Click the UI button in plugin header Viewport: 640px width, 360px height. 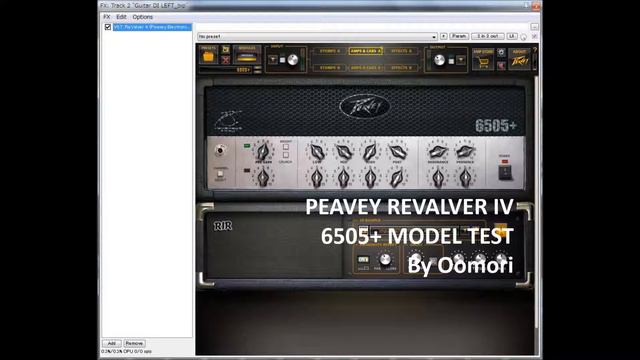(512, 36)
